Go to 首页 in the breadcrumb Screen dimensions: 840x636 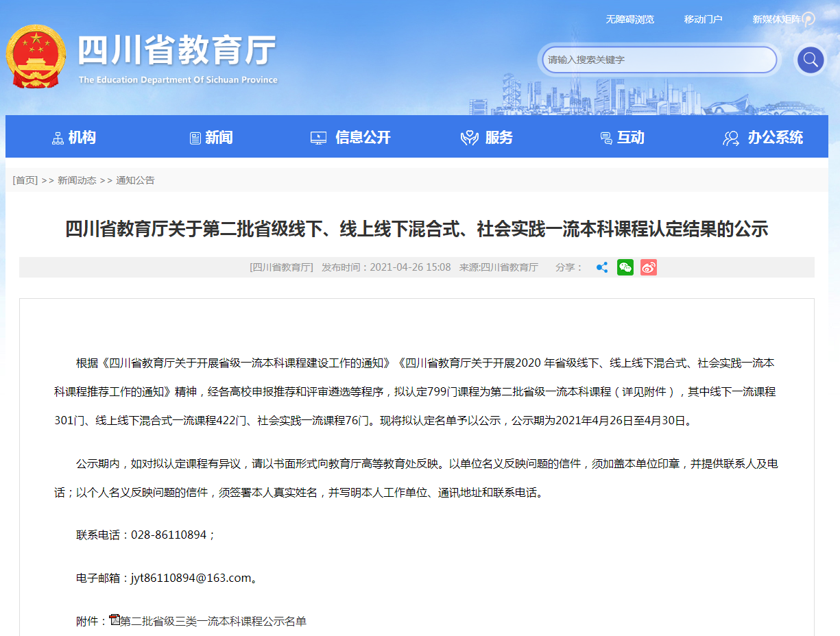point(25,180)
